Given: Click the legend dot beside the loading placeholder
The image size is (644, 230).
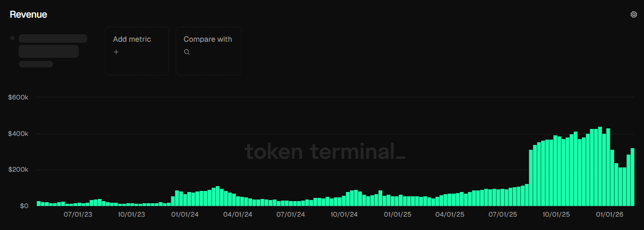Looking at the screenshot, I should (12, 38).
